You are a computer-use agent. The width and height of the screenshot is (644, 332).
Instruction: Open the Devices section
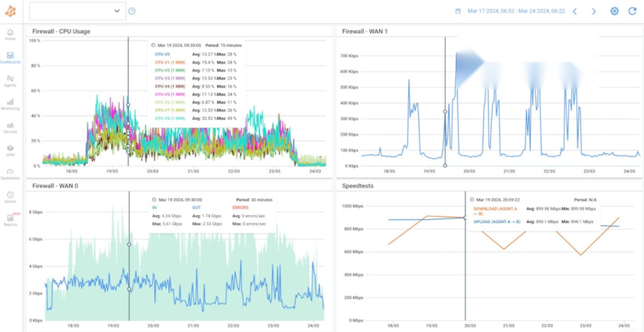(x=10, y=127)
